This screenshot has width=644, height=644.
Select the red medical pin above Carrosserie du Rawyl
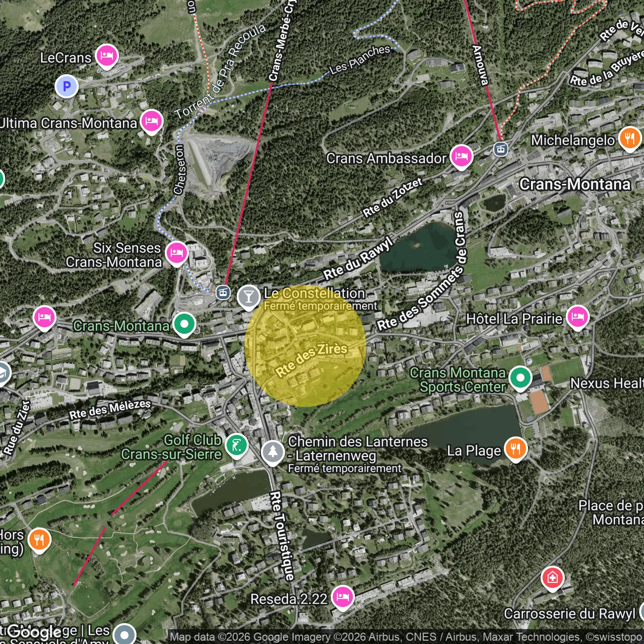point(552,579)
